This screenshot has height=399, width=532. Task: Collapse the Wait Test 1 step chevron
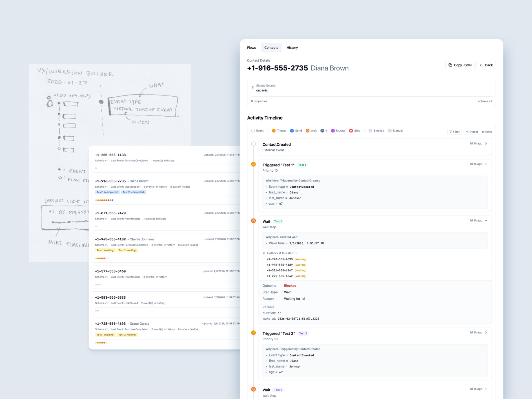(x=486, y=221)
